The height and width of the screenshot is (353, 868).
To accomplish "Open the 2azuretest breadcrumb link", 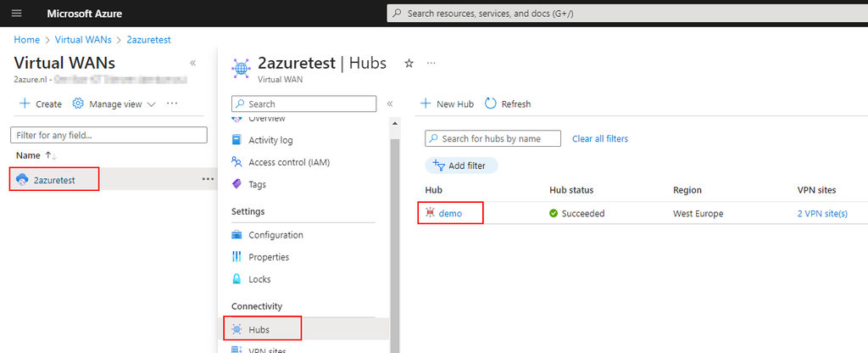I will (148, 40).
